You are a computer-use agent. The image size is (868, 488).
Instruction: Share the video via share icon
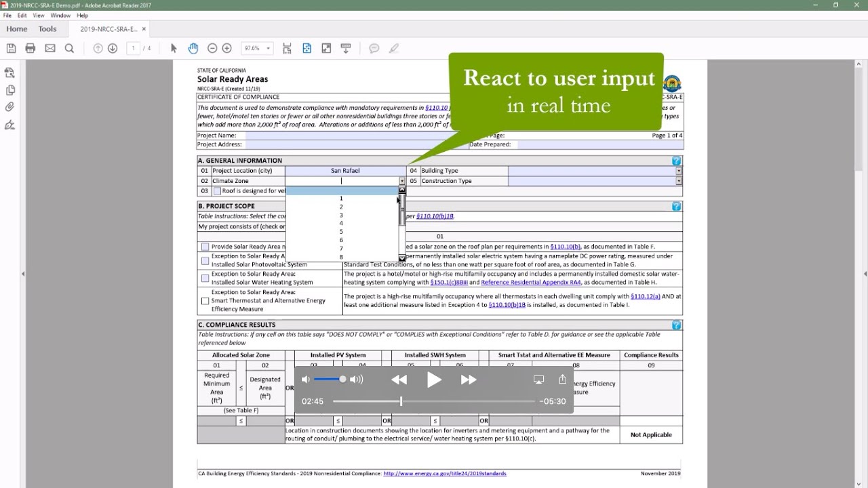[x=562, y=380]
